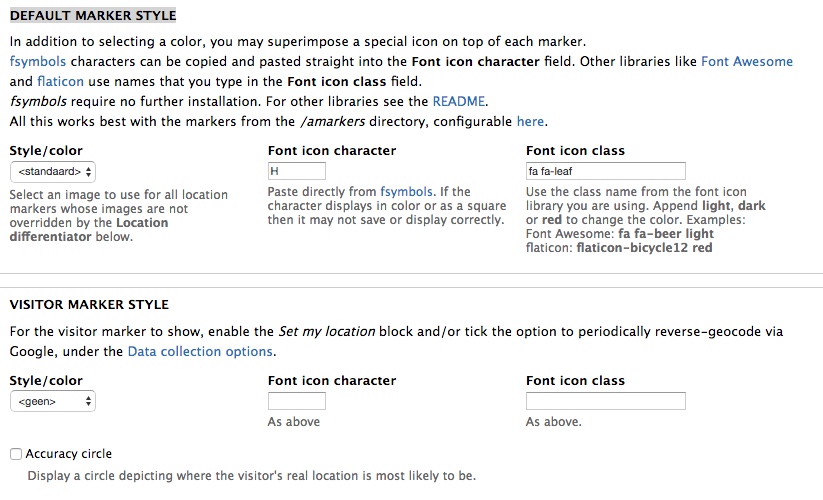Follow the Font Awesome link
Viewport: 823px width, 500px height.
click(746, 61)
